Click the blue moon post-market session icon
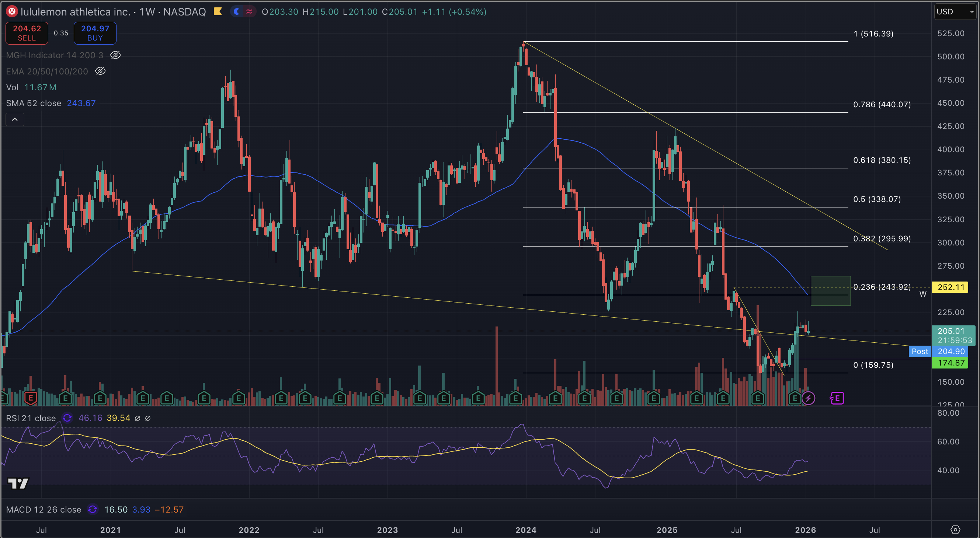Viewport: 980px width, 538px height. [237, 11]
